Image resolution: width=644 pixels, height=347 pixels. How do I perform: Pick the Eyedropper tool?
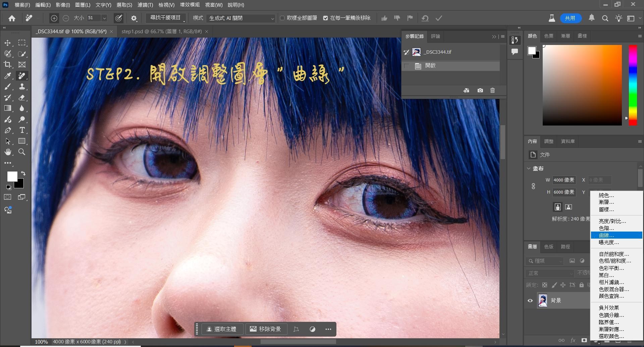point(7,76)
